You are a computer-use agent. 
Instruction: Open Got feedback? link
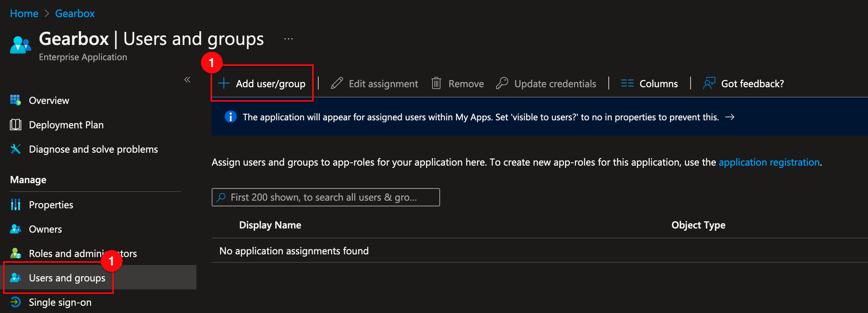point(752,83)
